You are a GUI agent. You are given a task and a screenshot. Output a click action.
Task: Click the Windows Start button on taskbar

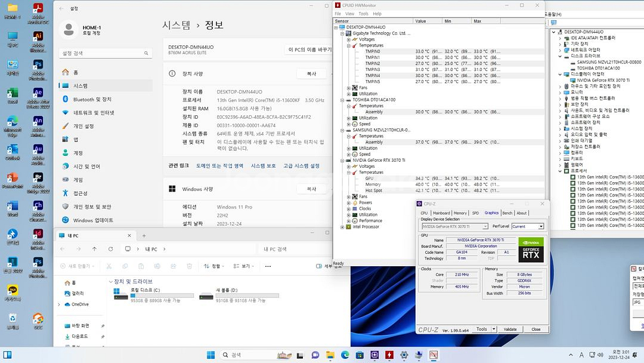tap(210, 355)
